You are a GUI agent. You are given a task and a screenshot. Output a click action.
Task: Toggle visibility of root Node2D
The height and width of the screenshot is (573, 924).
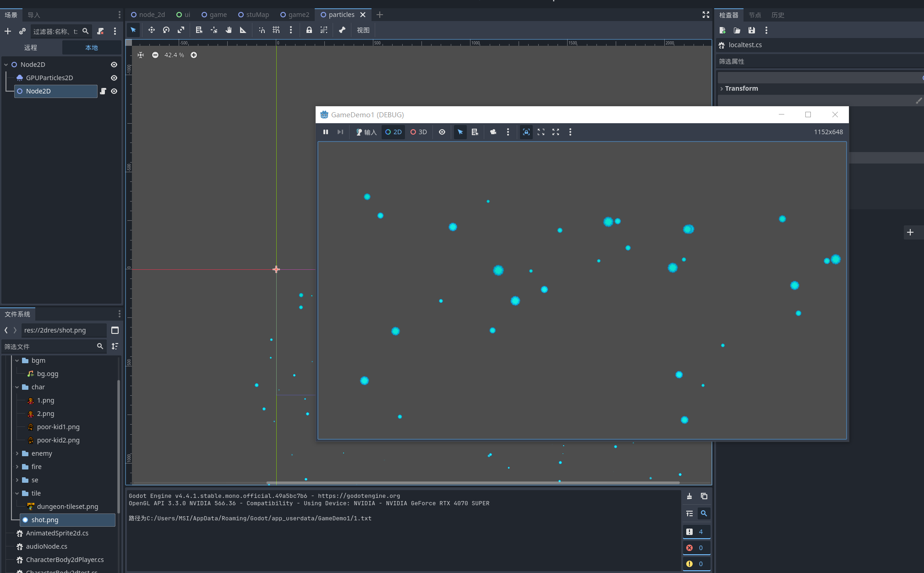(x=114, y=65)
